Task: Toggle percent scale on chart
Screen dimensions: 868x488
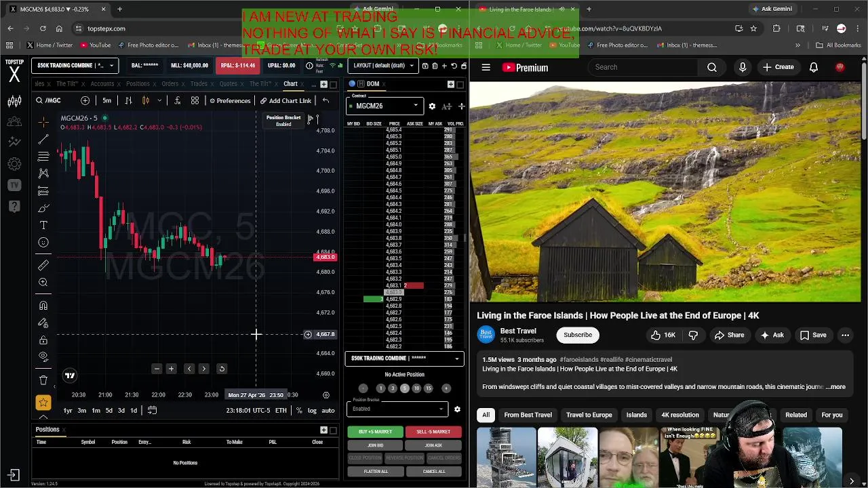Action: pyautogui.click(x=299, y=411)
